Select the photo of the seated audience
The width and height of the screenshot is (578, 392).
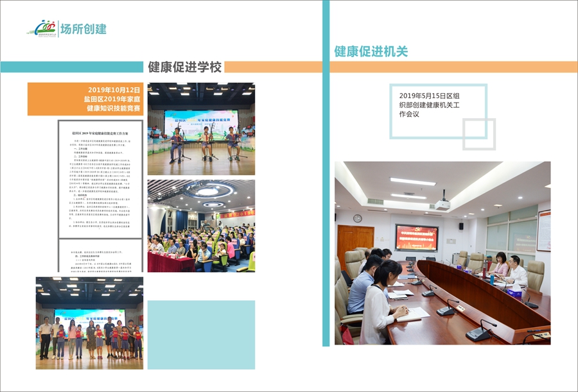click(201, 225)
